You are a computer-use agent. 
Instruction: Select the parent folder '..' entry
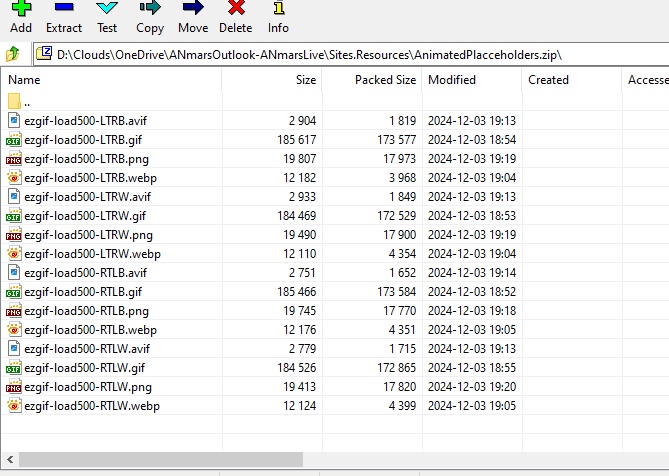click(26, 101)
